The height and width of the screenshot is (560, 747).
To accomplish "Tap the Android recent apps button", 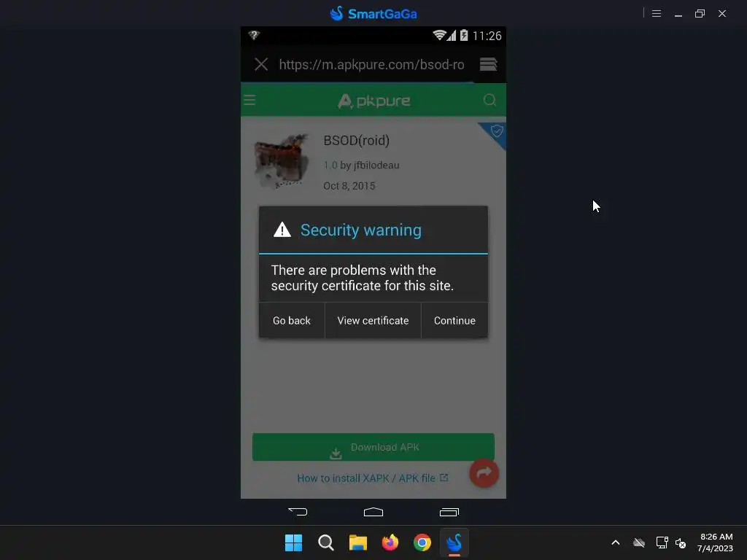I will (x=449, y=512).
